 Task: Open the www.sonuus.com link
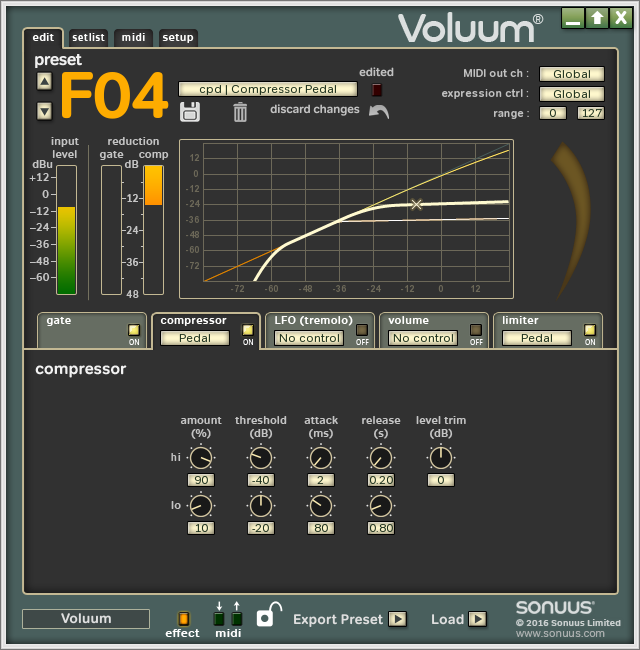click(x=560, y=633)
